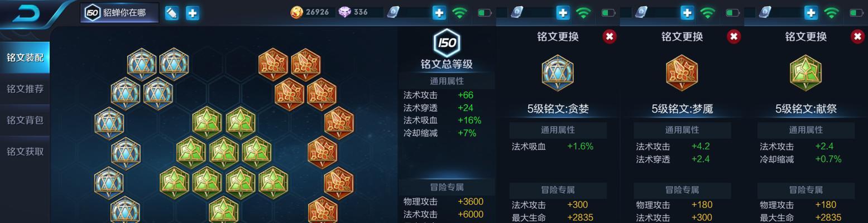Image resolution: width=868 pixels, height=223 pixels.
Task: Select the top-left blue rune slot
Action: [x=141, y=64]
